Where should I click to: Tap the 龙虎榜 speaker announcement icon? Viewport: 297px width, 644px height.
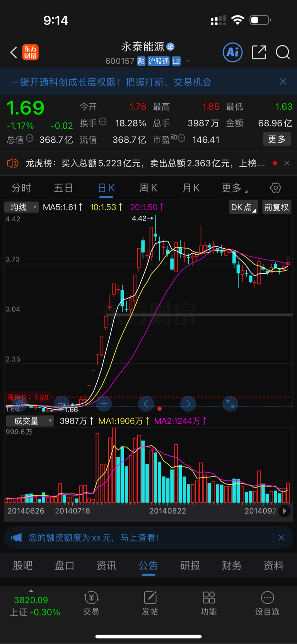click(12, 163)
